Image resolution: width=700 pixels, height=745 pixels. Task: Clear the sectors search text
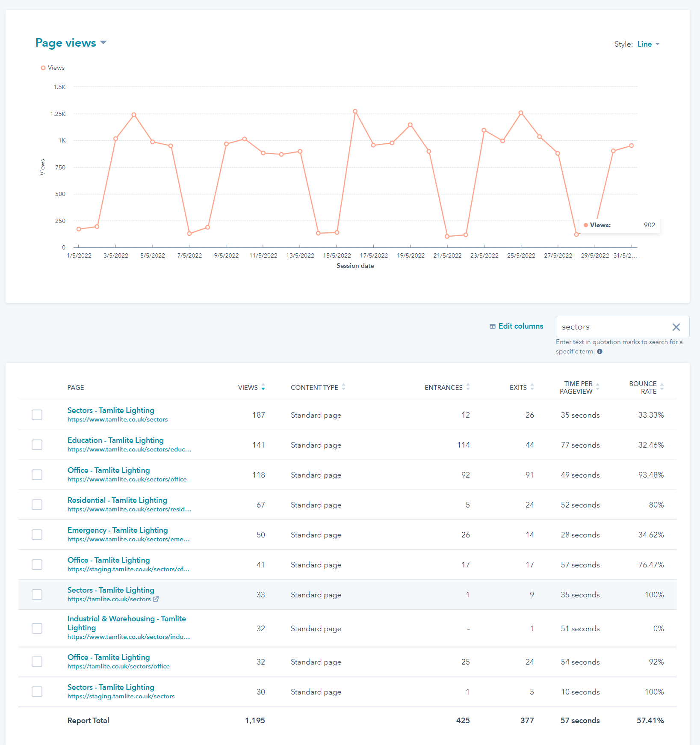676,327
